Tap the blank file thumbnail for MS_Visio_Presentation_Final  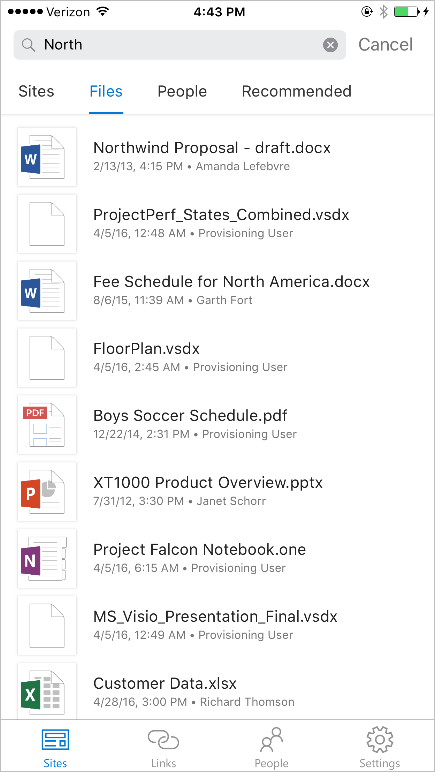click(47, 626)
